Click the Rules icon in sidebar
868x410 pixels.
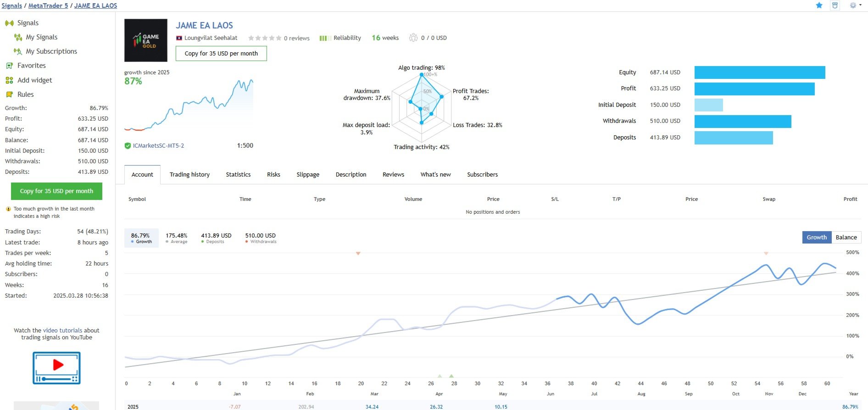(9, 94)
